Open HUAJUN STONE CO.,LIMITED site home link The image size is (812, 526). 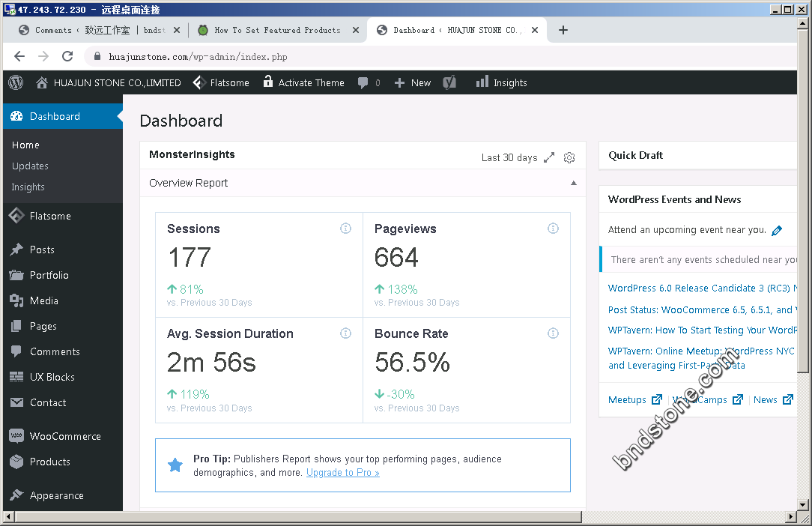108,83
